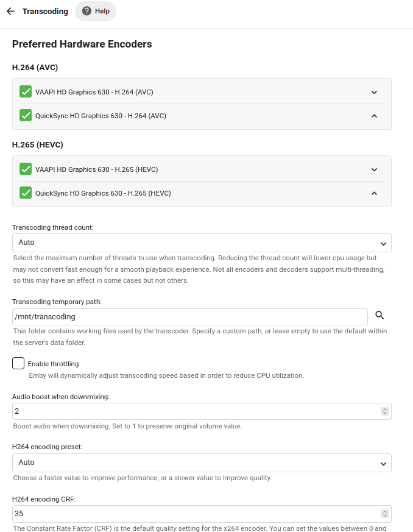
Task: Click the back arrow next to Transcoding
Action: pyautogui.click(x=10, y=12)
